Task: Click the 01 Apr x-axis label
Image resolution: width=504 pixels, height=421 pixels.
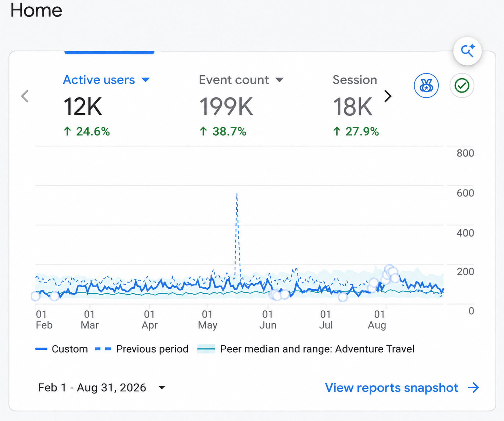Action: coord(150,320)
